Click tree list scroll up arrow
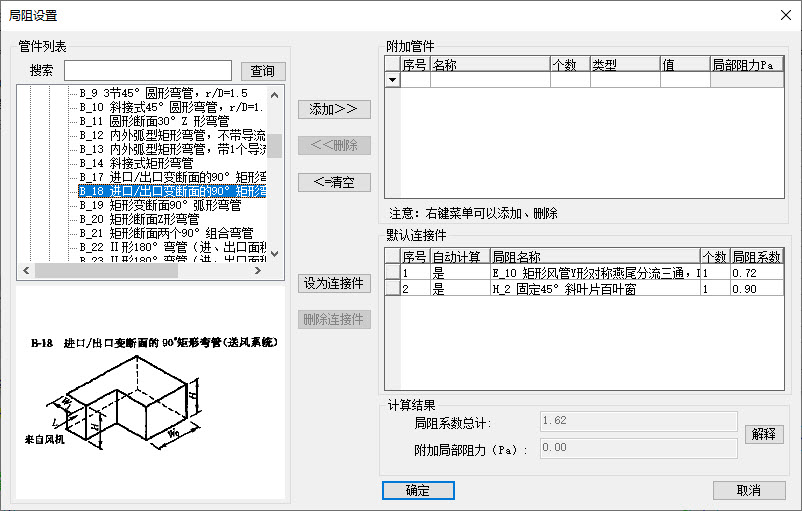The height and width of the screenshot is (511, 802). point(275,95)
